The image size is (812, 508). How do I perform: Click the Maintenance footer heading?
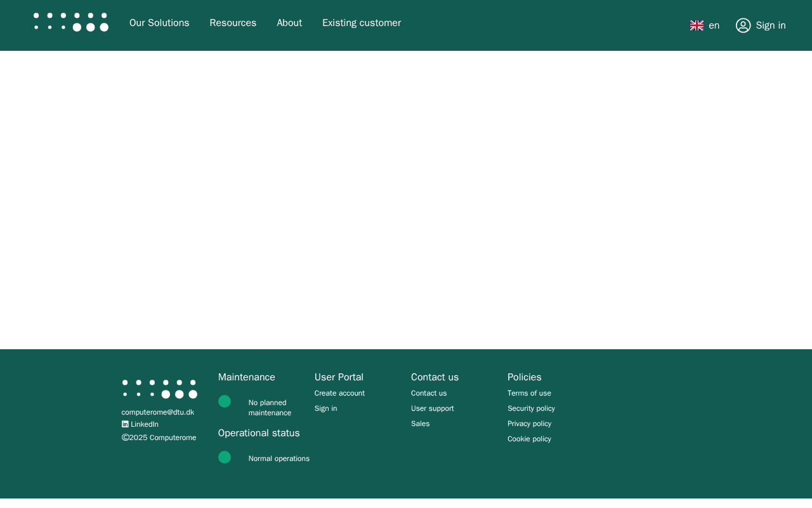pos(247,377)
